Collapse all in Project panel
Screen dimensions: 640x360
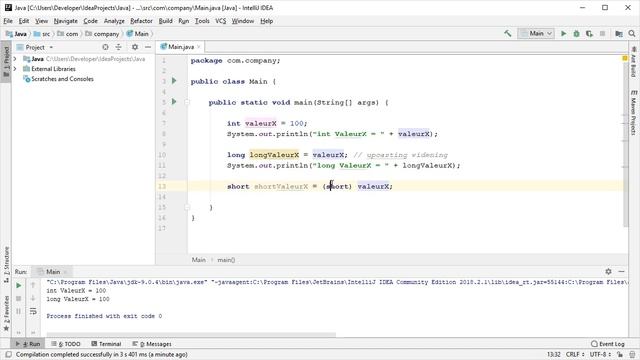tap(118, 47)
